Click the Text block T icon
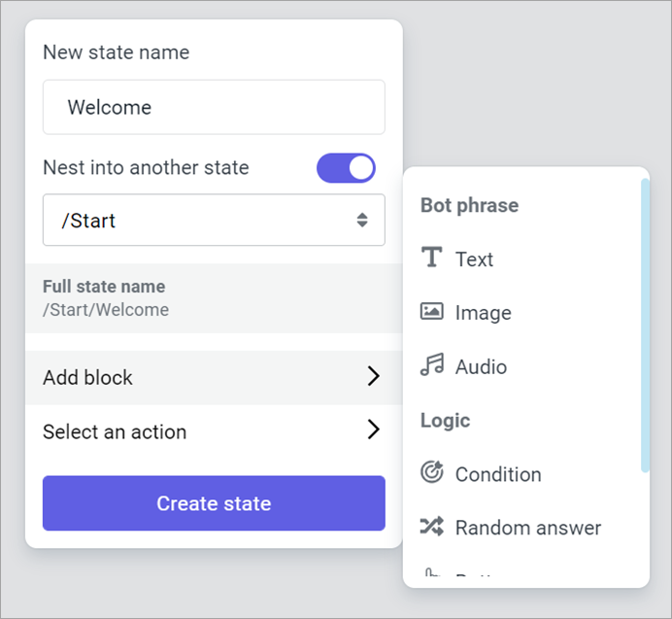The height and width of the screenshot is (619, 672). pyautogui.click(x=431, y=258)
